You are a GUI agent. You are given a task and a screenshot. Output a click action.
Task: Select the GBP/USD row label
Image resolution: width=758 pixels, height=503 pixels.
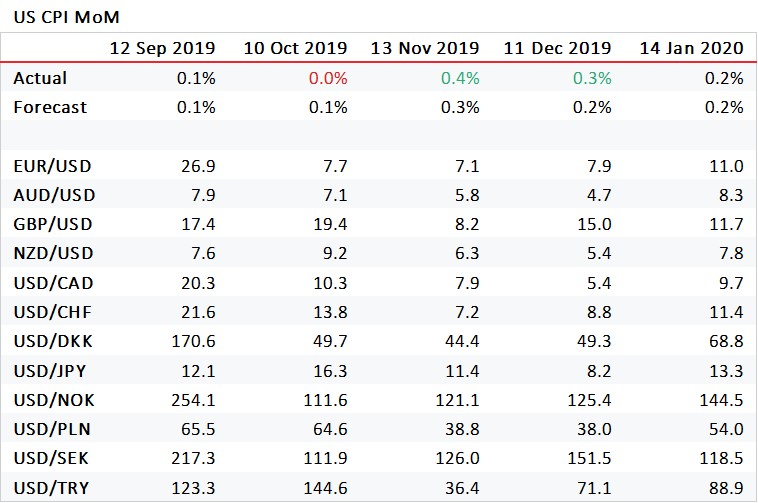pos(53,225)
